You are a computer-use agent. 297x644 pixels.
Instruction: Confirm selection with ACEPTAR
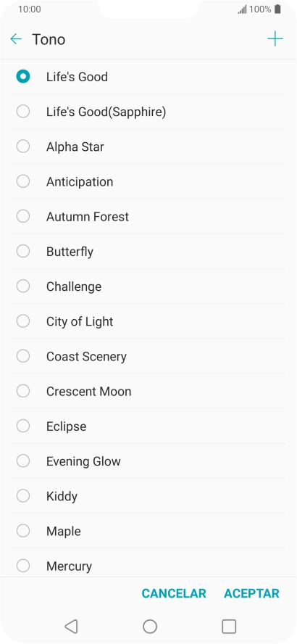tap(251, 593)
